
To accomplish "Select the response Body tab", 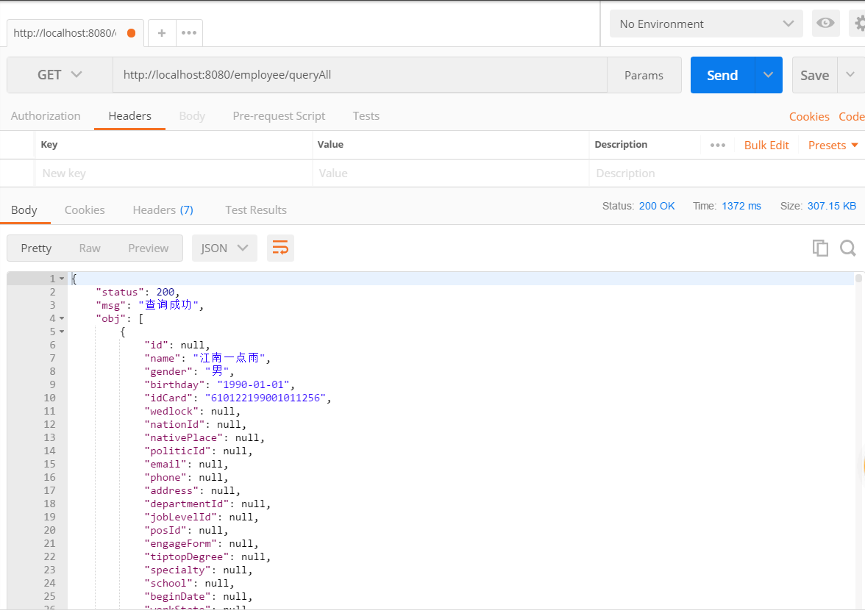I will tap(24, 210).
